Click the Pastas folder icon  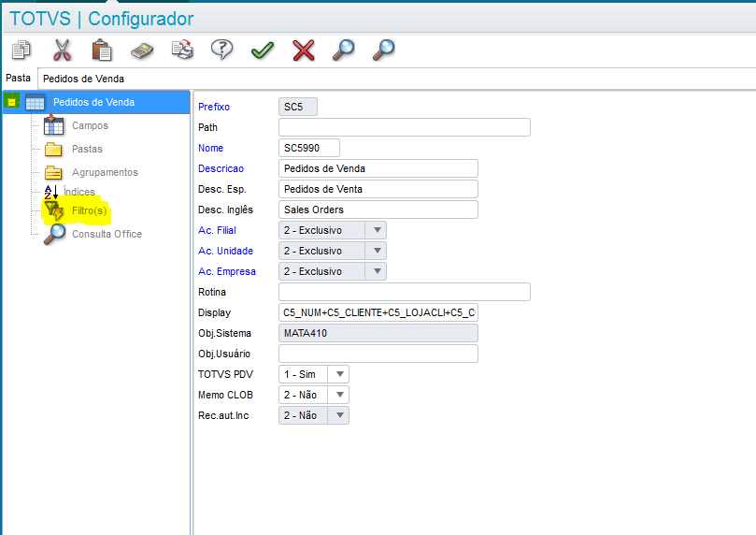(x=53, y=149)
